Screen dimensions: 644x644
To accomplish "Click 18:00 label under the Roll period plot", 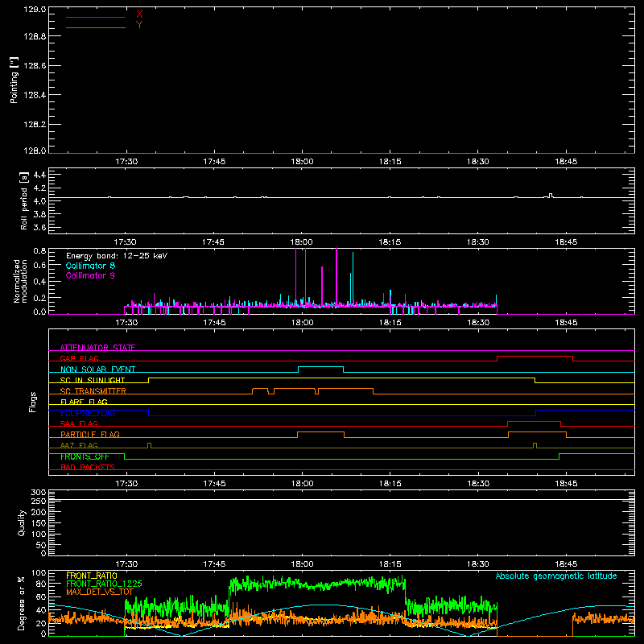I will [301, 242].
